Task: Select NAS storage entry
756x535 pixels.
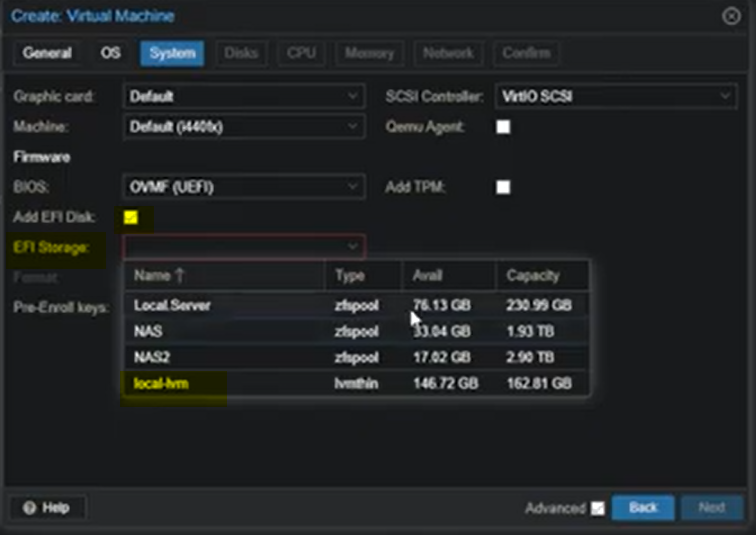Action: [357, 331]
